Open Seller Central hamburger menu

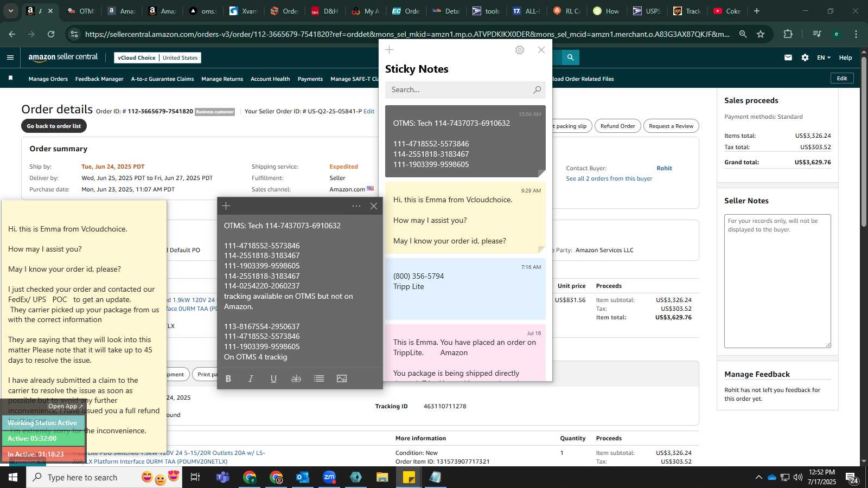click(10, 57)
